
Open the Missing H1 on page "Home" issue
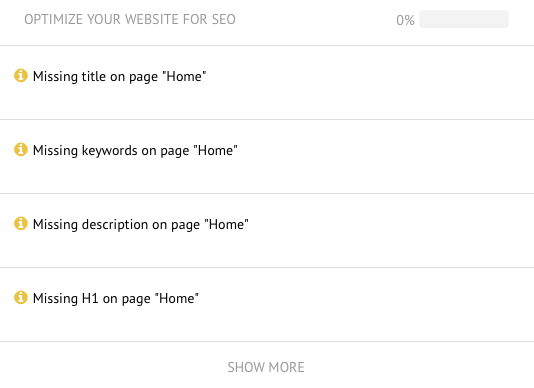coord(267,305)
